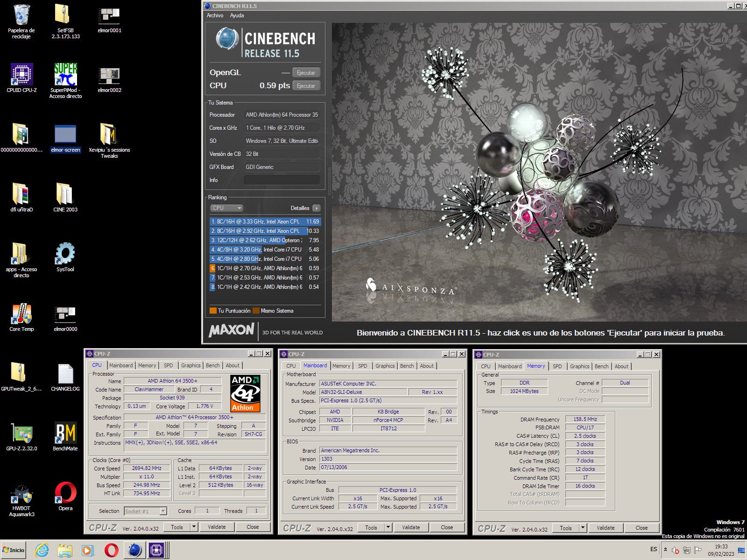Click the Core Speed value 2694.82 MHz
Image resolution: width=747 pixels, height=560 pixels.
coord(147,468)
